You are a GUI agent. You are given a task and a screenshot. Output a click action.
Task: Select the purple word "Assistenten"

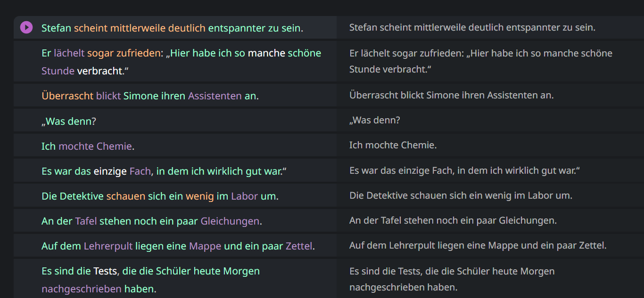pyautogui.click(x=215, y=96)
